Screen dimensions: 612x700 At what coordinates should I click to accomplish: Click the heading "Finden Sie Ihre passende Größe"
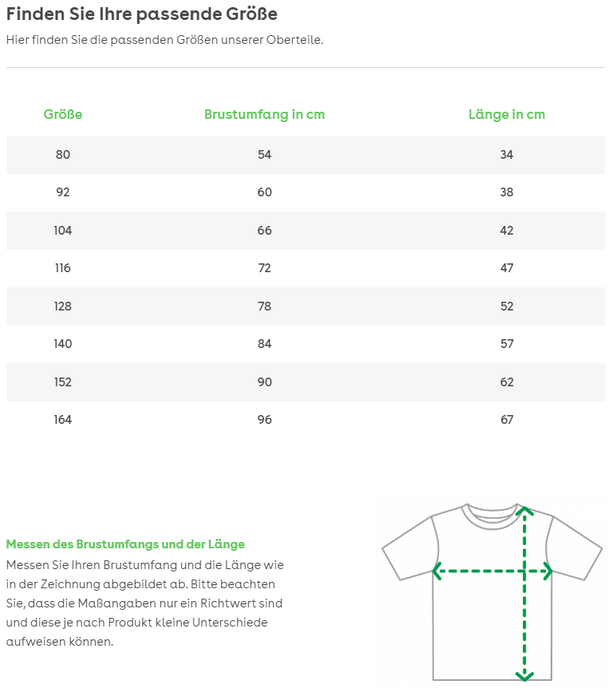tap(142, 14)
